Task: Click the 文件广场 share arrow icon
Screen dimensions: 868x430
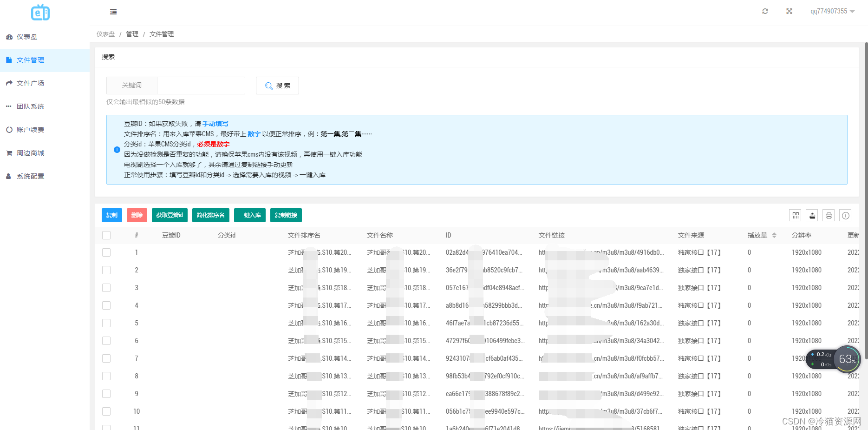Action: coord(9,83)
